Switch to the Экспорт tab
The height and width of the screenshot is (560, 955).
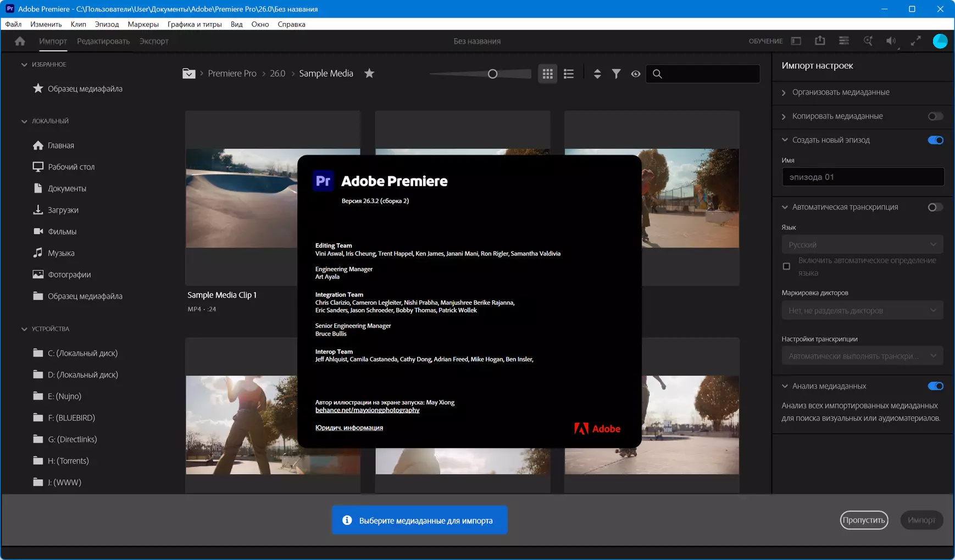pos(154,41)
